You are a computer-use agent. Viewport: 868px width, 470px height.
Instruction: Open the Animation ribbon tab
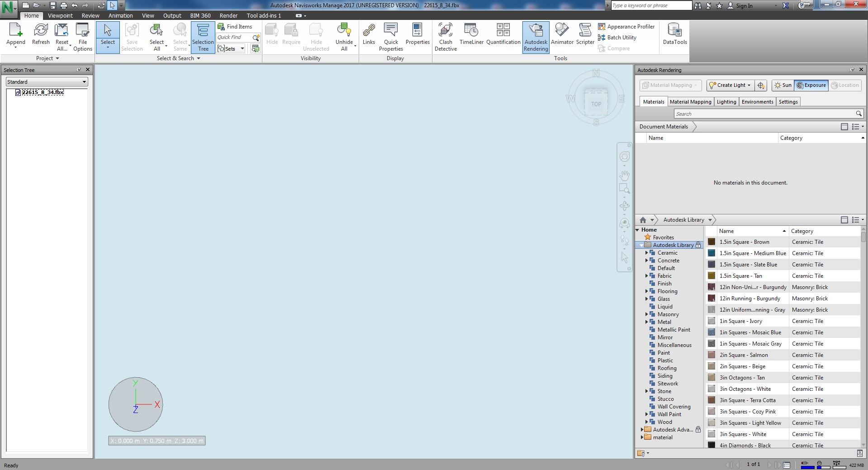[120, 15]
